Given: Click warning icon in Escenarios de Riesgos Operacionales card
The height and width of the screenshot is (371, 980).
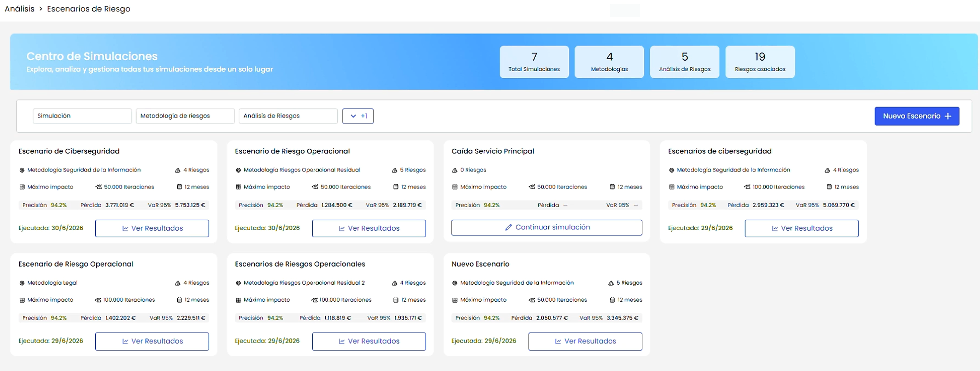Looking at the screenshot, I should pos(395,283).
